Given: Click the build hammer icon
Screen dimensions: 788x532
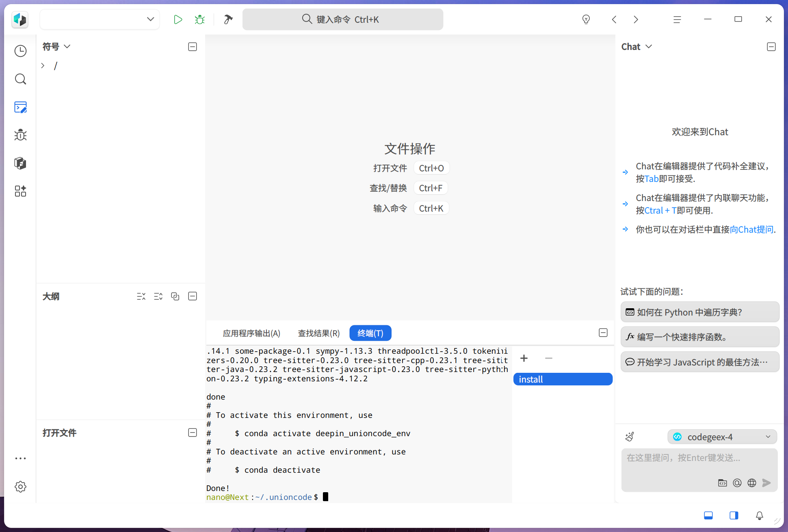Looking at the screenshot, I should [x=228, y=19].
